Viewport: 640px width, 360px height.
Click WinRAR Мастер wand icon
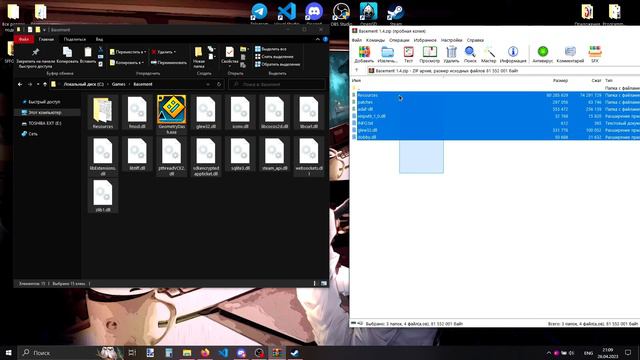point(488,54)
